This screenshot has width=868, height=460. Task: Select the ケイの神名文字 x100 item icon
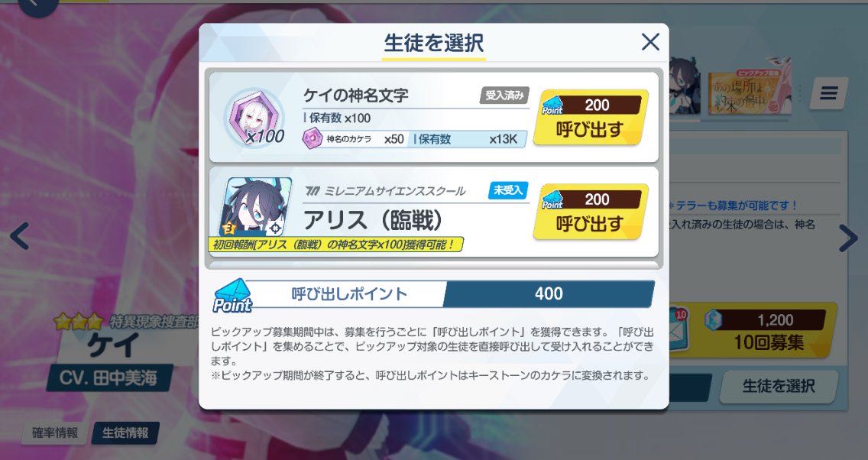[x=254, y=118]
